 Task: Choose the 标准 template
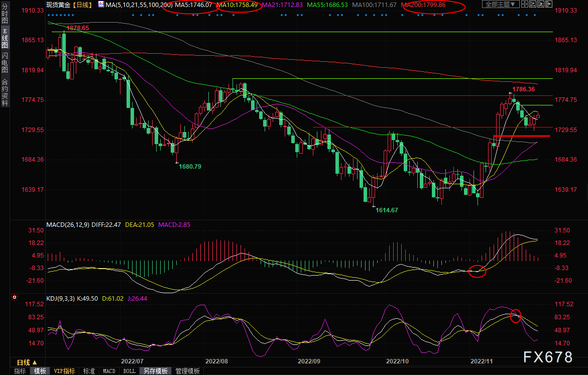coord(89,371)
